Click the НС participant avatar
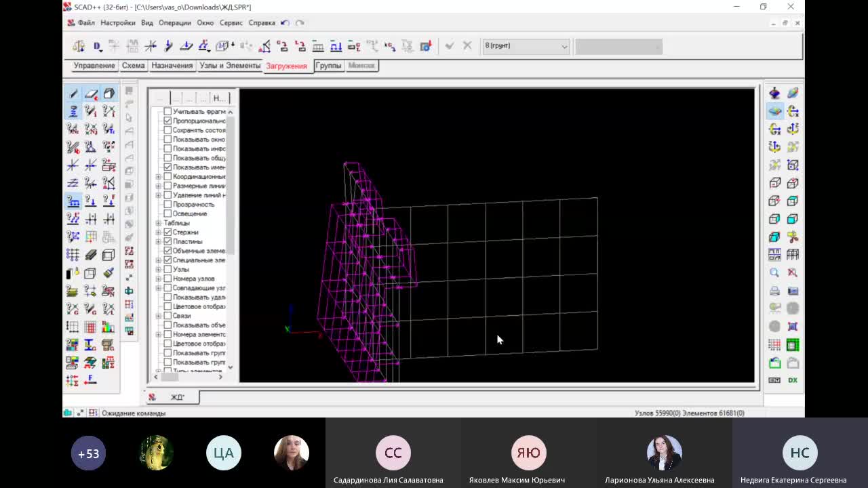Screen dimensions: 868x488 click(800, 453)
